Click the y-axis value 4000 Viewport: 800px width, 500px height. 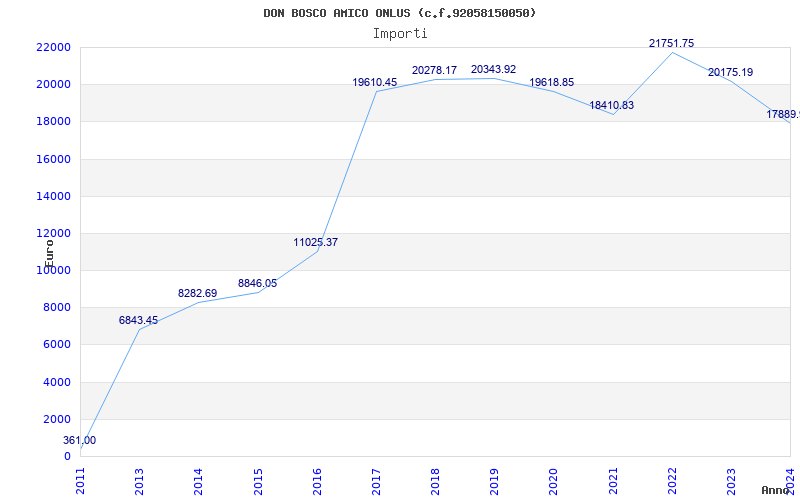[x=56, y=382]
